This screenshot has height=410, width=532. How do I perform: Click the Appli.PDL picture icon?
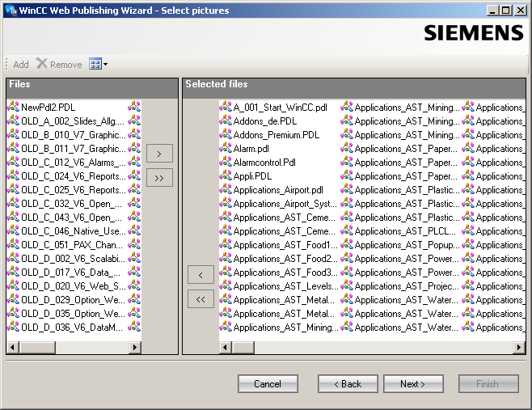coord(226,175)
